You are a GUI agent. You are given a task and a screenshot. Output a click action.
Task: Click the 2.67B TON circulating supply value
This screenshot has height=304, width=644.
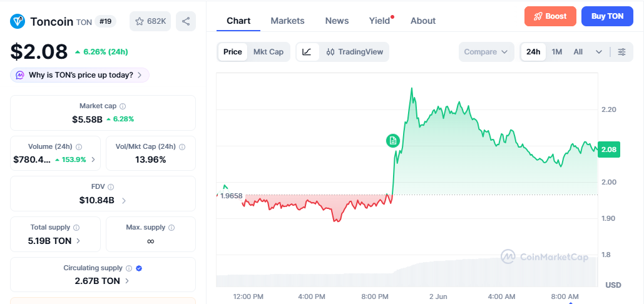98,281
